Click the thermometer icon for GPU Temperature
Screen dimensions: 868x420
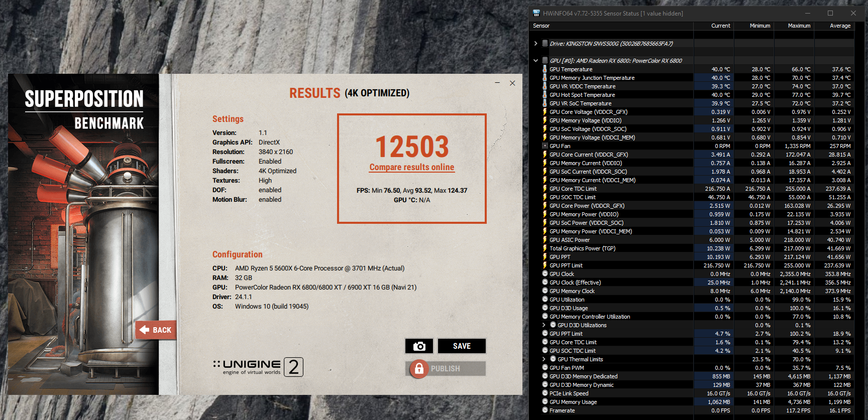pyautogui.click(x=545, y=69)
